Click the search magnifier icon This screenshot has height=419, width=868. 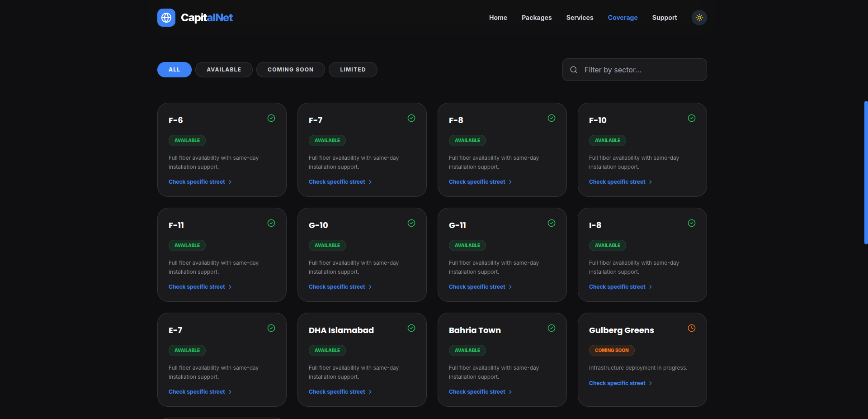pos(574,70)
